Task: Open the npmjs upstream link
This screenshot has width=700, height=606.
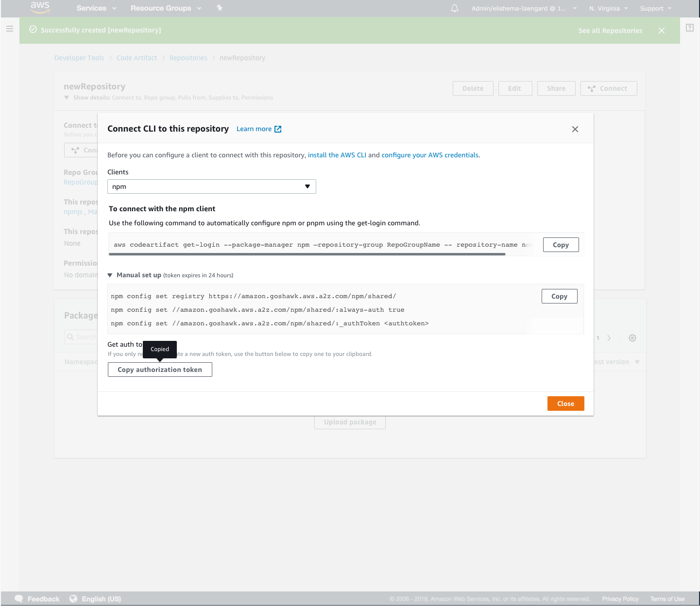Action: (73, 212)
